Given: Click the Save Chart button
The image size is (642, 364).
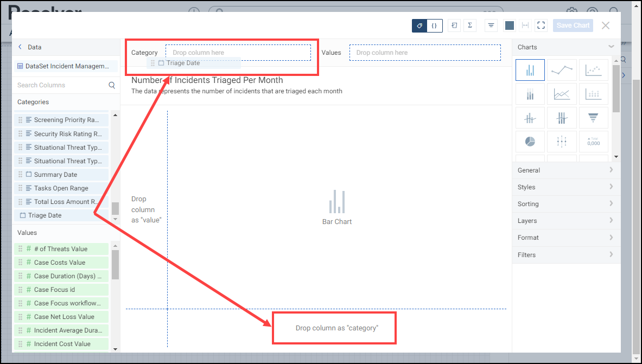Looking at the screenshot, I should (x=573, y=25).
